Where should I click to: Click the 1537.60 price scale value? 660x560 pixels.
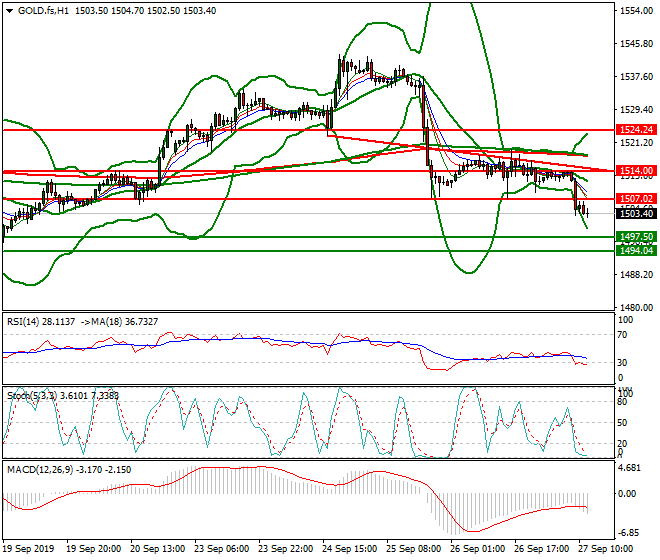[636, 77]
